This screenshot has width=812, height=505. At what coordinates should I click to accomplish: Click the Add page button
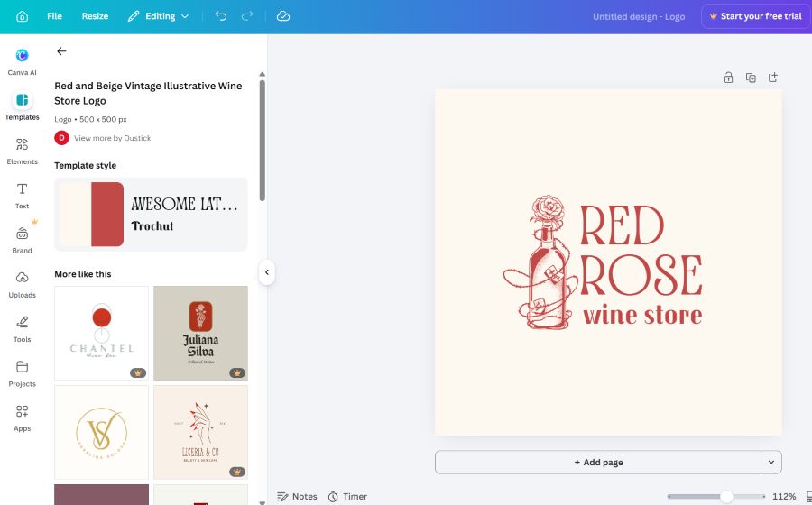(598, 462)
